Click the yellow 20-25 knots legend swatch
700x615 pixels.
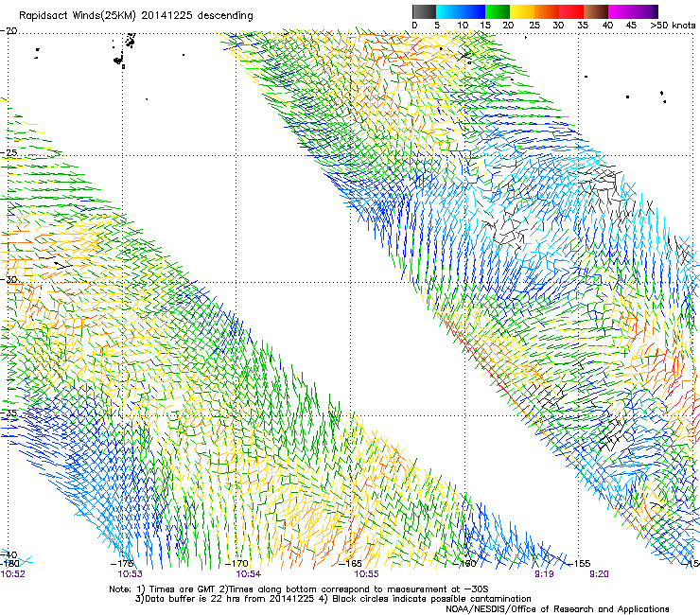tap(522, 11)
